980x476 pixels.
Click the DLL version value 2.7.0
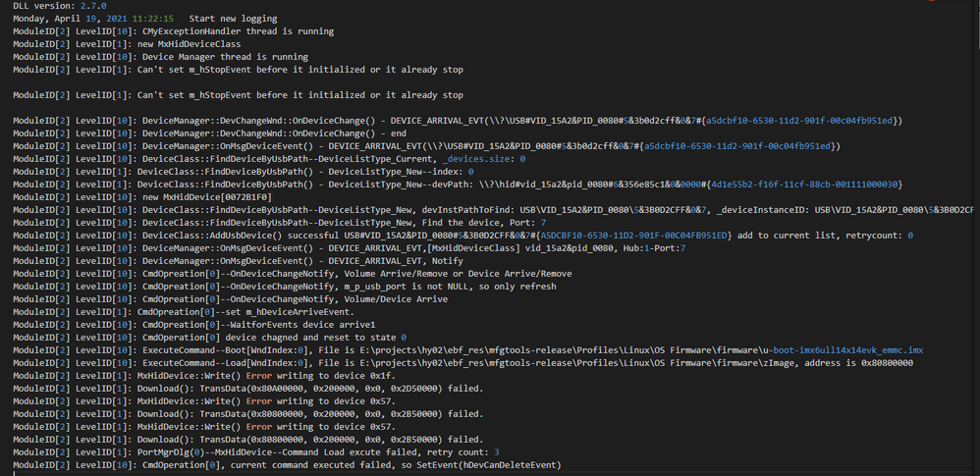(93, 6)
